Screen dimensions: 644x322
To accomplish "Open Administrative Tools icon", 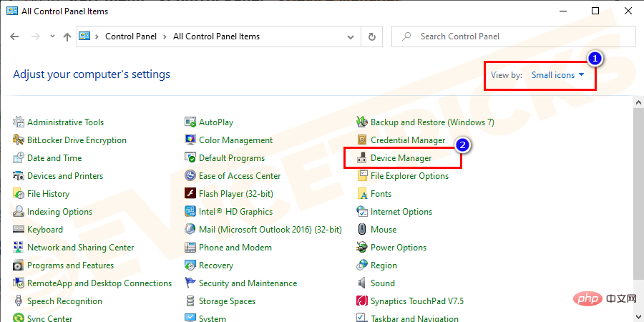I will [x=19, y=122].
